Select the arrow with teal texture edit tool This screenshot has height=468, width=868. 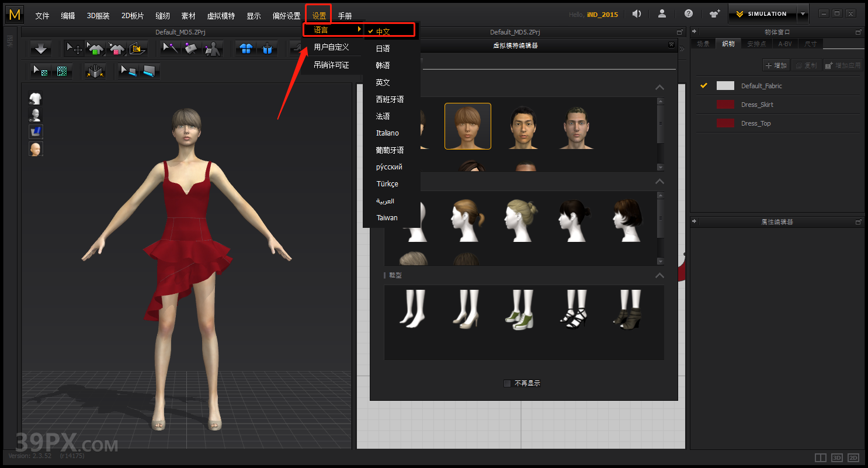tap(41, 71)
